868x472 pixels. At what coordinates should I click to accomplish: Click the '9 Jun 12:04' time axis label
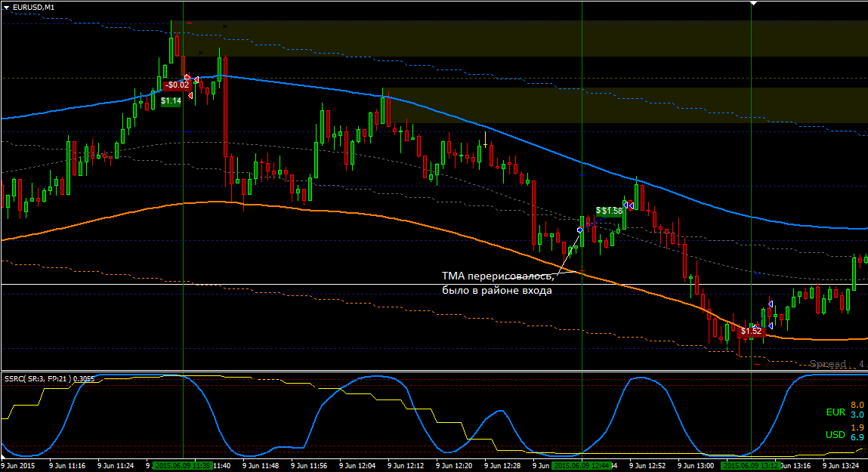coord(357,466)
